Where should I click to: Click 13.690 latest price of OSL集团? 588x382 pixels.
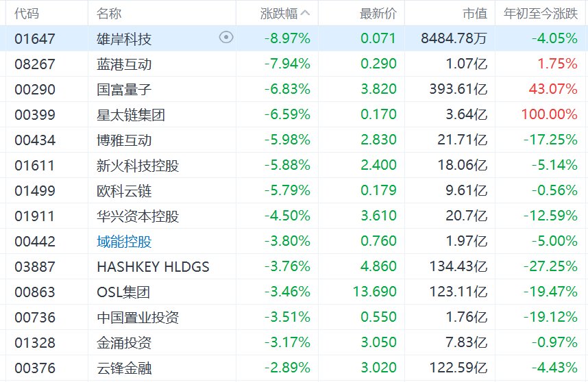point(373,292)
